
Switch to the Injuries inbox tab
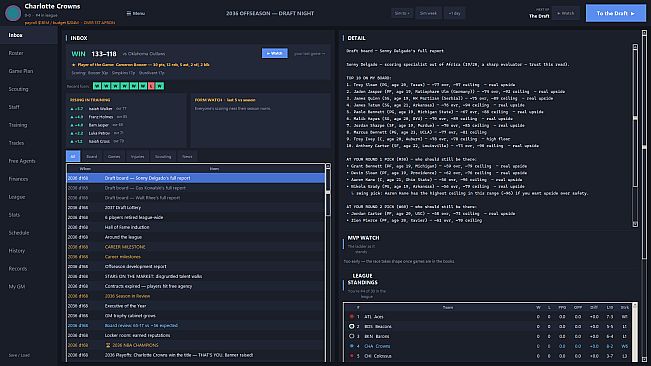pyautogui.click(x=137, y=156)
